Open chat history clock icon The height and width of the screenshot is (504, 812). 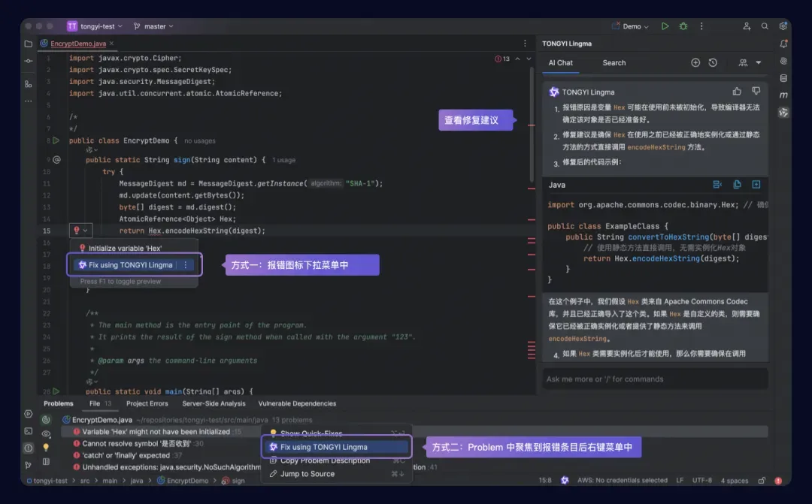(713, 62)
